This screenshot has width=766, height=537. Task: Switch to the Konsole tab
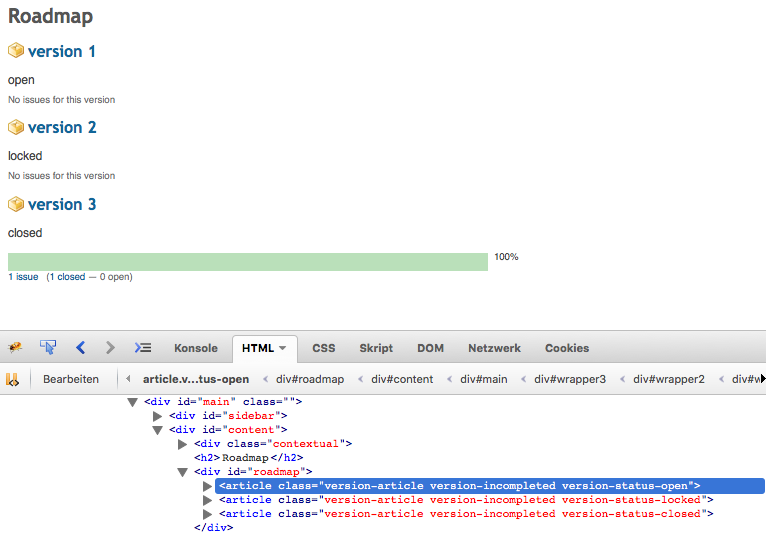pyautogui.click(x=195, y=348)
